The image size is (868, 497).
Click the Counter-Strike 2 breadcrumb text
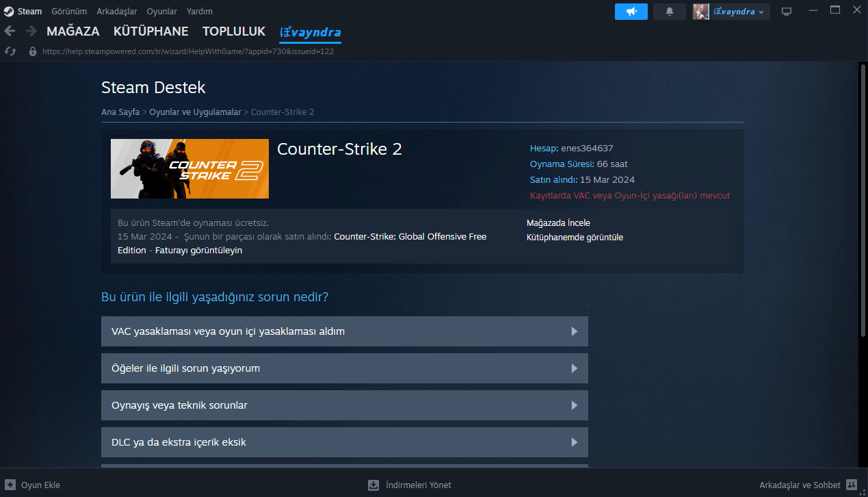pos(282,112)
